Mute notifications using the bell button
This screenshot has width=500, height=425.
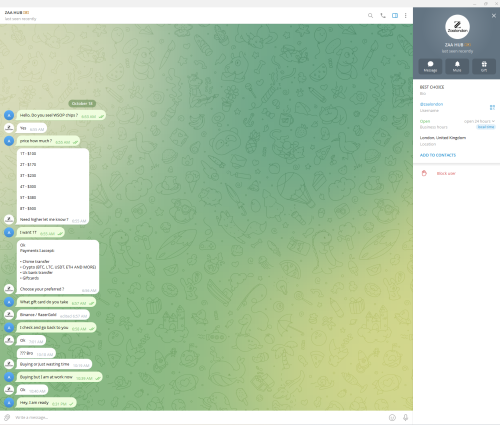tap(457, 66)
